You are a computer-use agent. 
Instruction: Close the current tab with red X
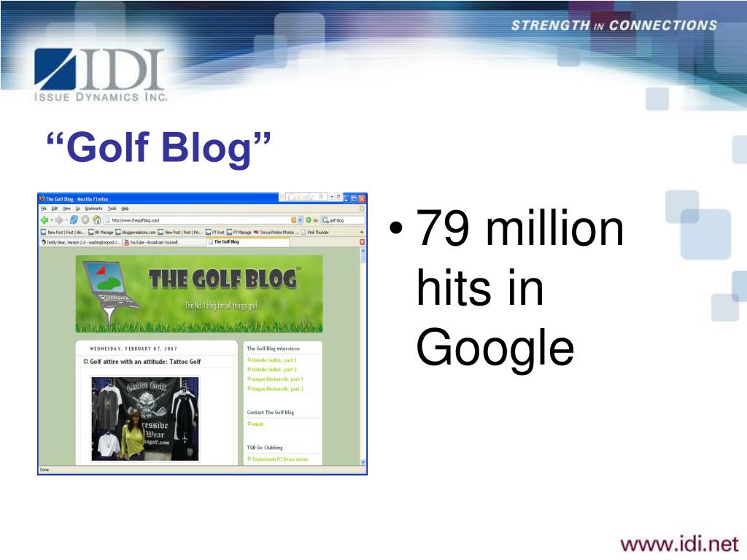point(362,242)
